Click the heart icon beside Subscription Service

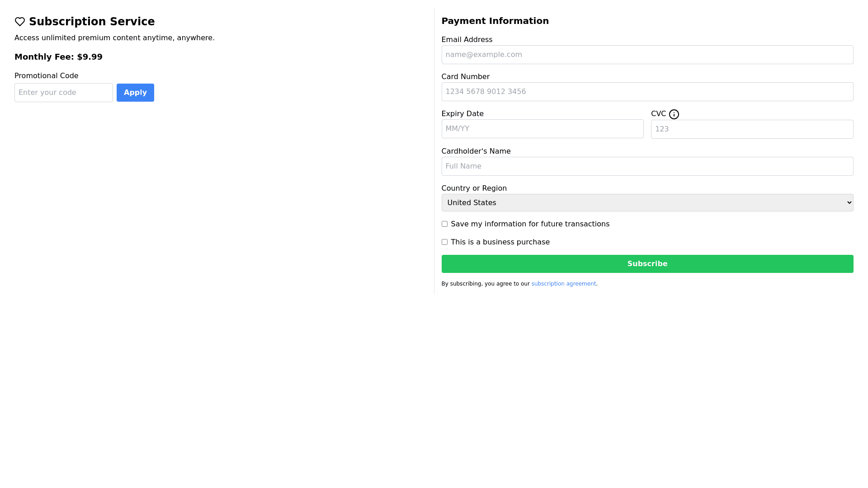click(20, 22)
